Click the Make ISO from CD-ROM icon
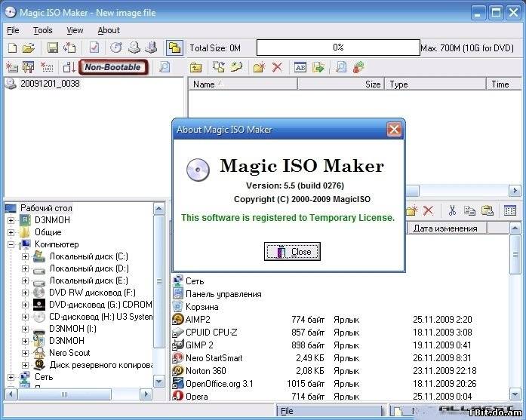Image resolution: width=526 pixels, height=420 pixels. tap(134, 48)
